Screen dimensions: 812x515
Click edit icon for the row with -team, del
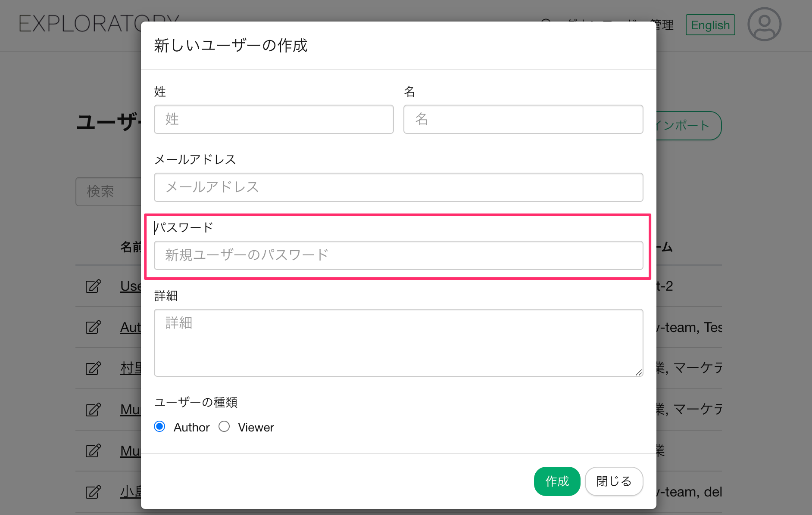[x=93, y=492]
